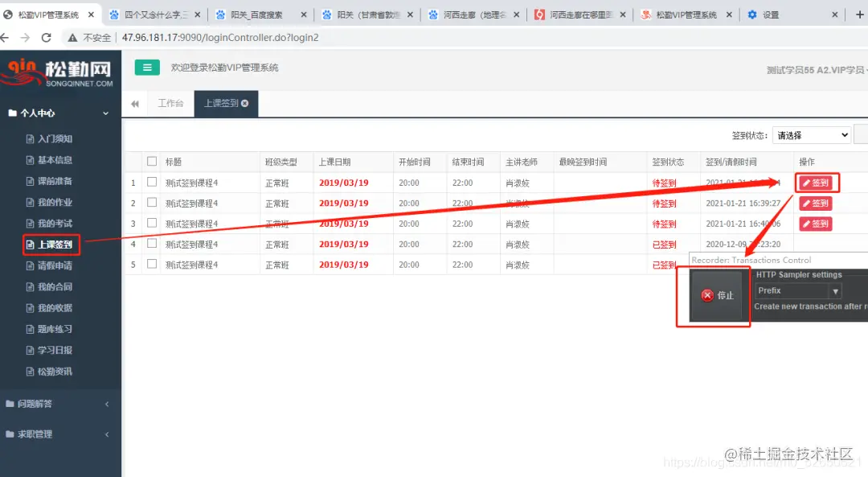
Task: Open 基本信息 in the sidebar
Action: pyautogui.click(x=50, y=160)
